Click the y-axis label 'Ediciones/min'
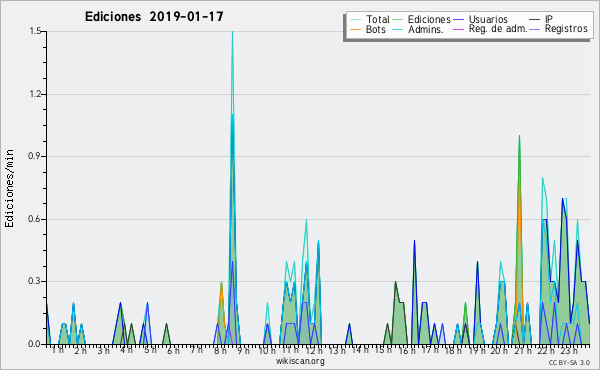The image size is (600, 370). [x=9, y=188]
